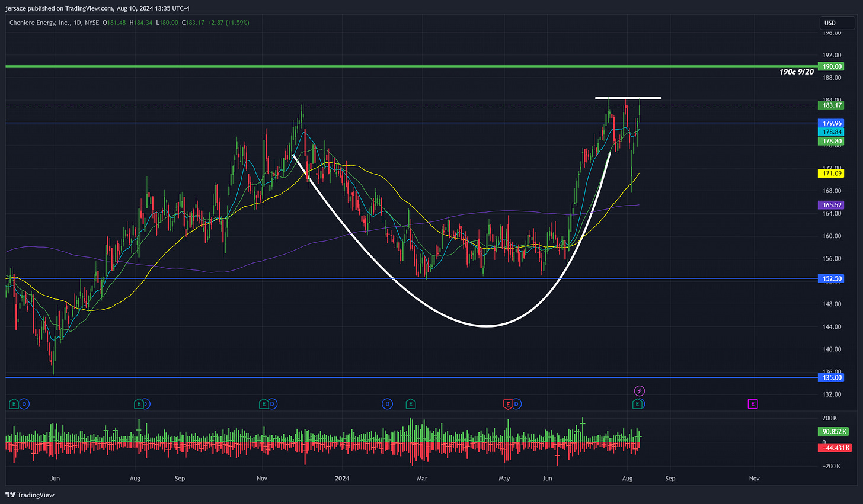863x504 pixels.
Task: Click the standalone blue D marker before Mar
Action: tap(386, 404)
